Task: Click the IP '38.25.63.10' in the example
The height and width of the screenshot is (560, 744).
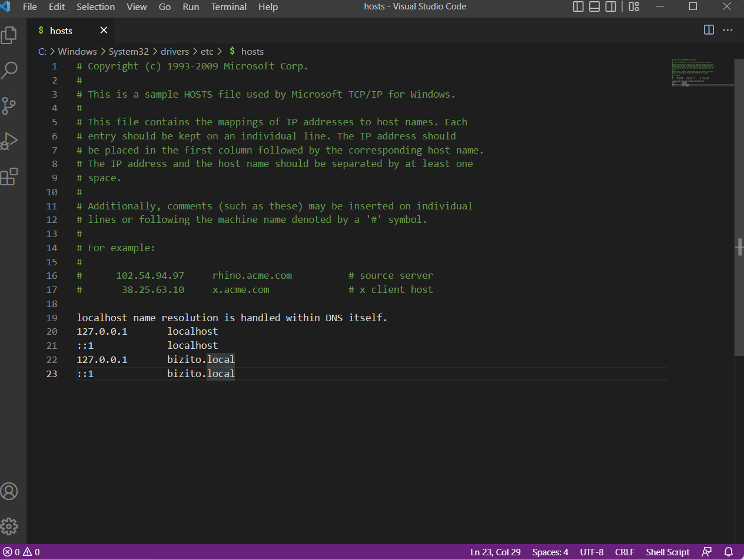Action: (153, 289)
